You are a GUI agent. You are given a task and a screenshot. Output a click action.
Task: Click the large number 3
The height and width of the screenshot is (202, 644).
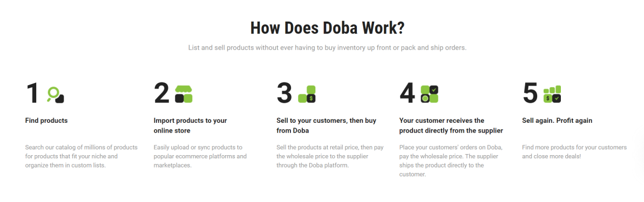(x=284, y=93)
